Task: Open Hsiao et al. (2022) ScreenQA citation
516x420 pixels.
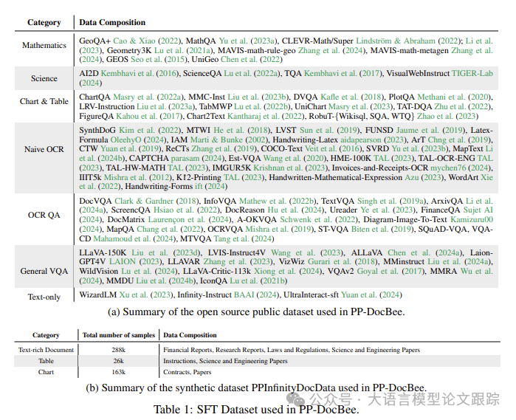Action: [x=188, y=210]
